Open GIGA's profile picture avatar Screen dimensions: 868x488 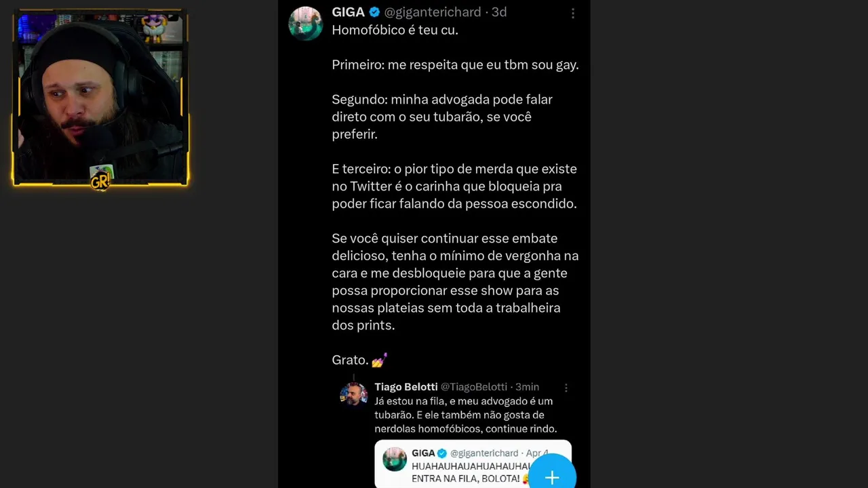coord(306,24)
